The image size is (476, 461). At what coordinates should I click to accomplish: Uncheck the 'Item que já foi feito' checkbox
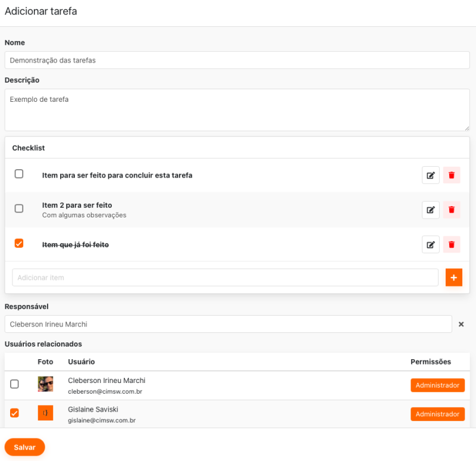[19, 243]
